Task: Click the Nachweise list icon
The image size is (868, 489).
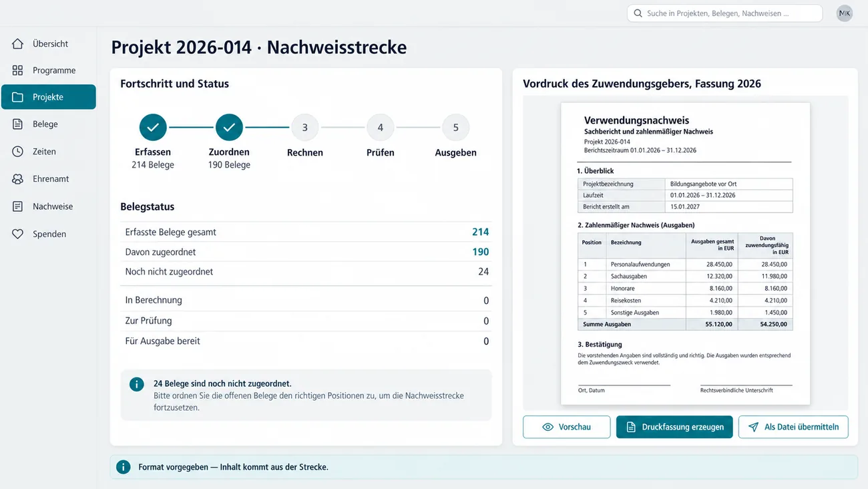Action: [18, 206]
